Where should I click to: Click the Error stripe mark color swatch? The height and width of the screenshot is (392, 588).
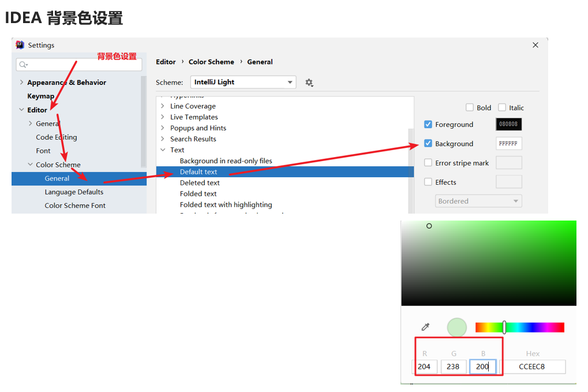coord(508,163)
